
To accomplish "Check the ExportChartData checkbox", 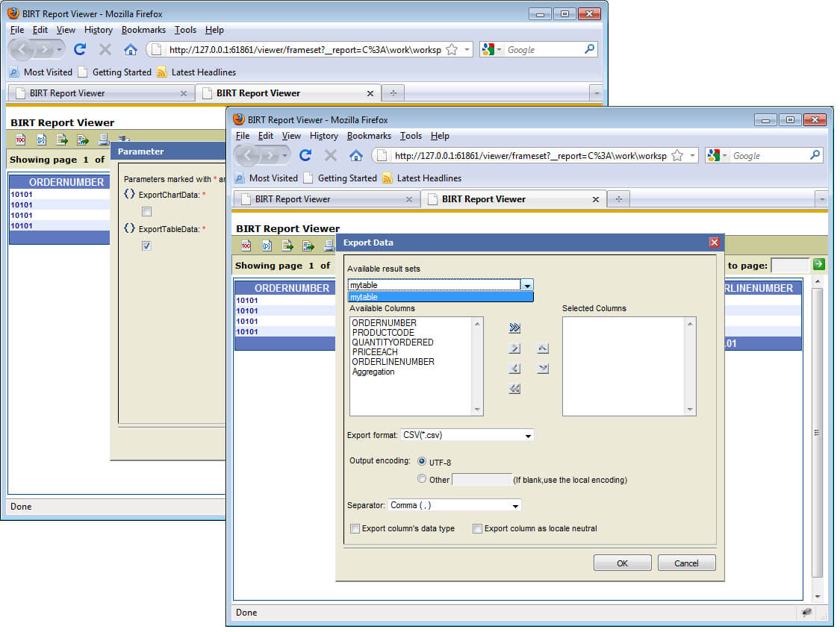I will point(147,212).
